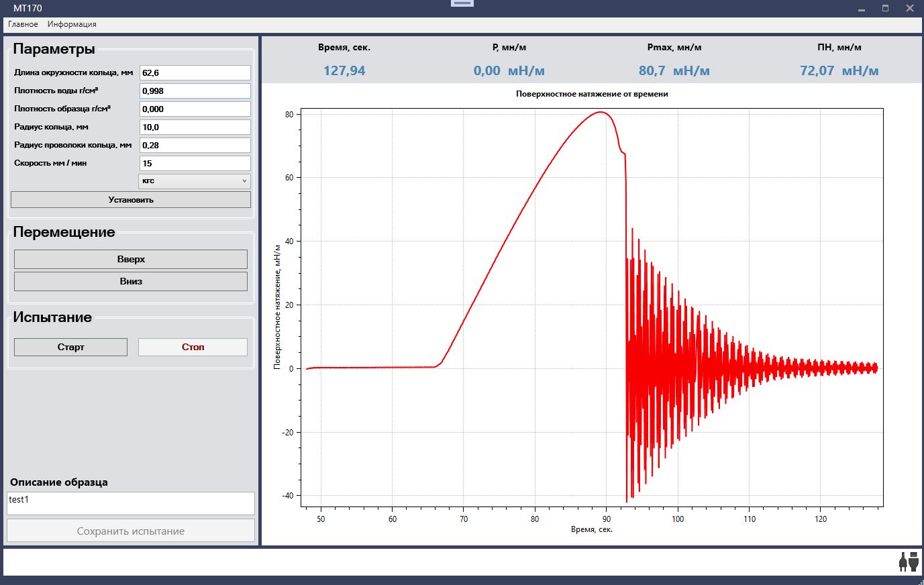Maximize the MT170 window
Viewport: 924px width, 585px height.
point(885,9)
